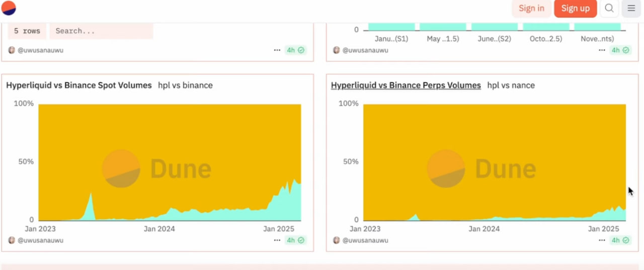644x270 pixels.
Task: Click the orange Sign up button
Action: (575, 8)
